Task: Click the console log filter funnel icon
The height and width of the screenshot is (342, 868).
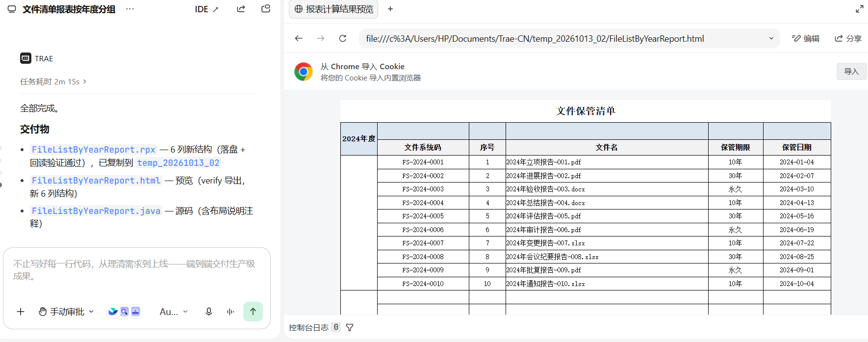Action: click(350, 328)
